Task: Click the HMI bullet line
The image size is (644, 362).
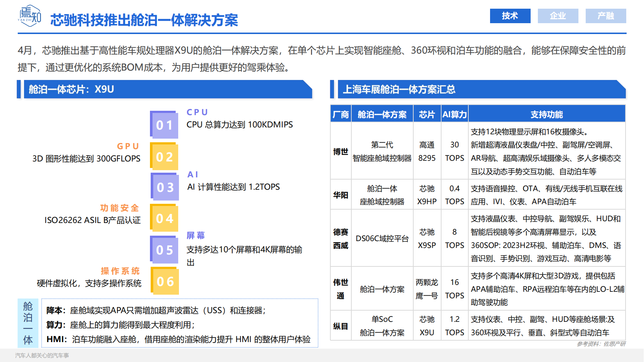Action: coord(179,340)
